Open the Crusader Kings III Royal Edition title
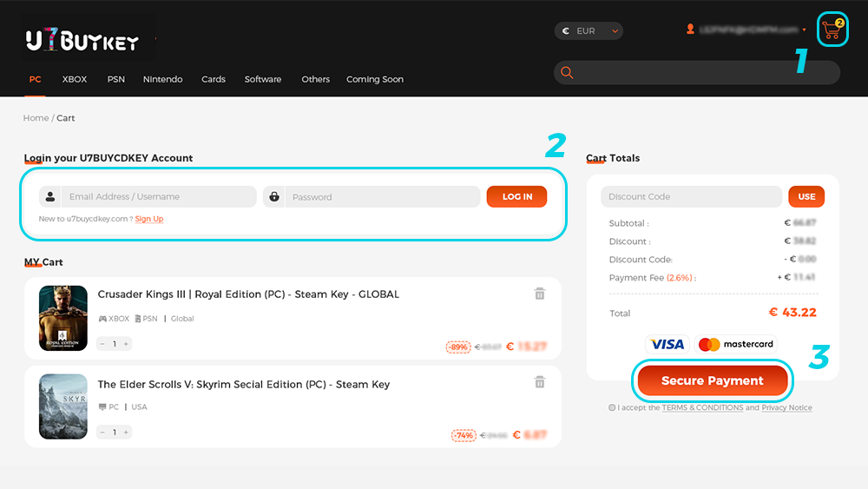The width and height of the screenshot is (868, 489). [248, 294]
